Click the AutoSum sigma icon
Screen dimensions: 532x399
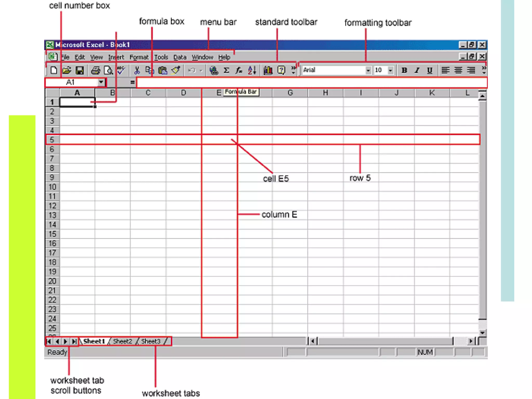226,70
